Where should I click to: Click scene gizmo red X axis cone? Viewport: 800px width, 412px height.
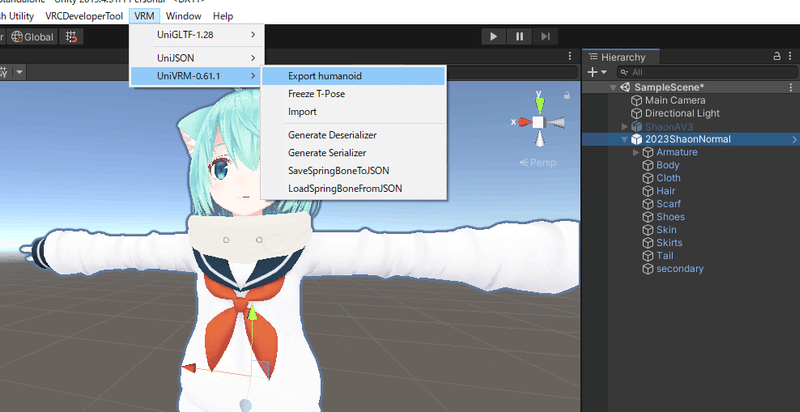525,122
